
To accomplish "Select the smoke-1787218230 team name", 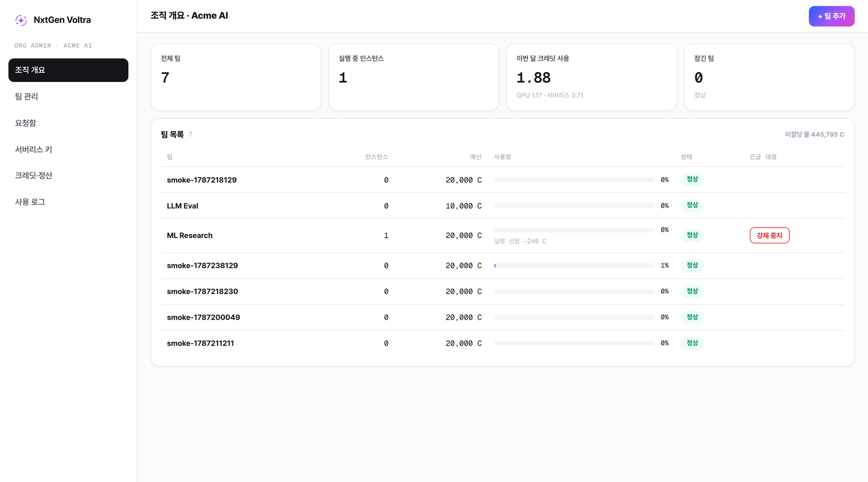I will click(202, 292).
